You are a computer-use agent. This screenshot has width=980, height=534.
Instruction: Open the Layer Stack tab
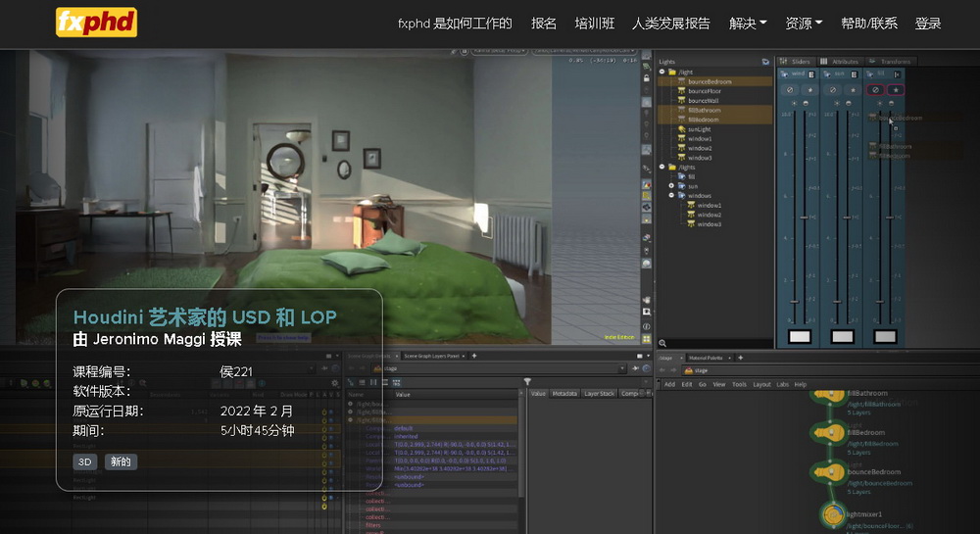tap(600, 394)
